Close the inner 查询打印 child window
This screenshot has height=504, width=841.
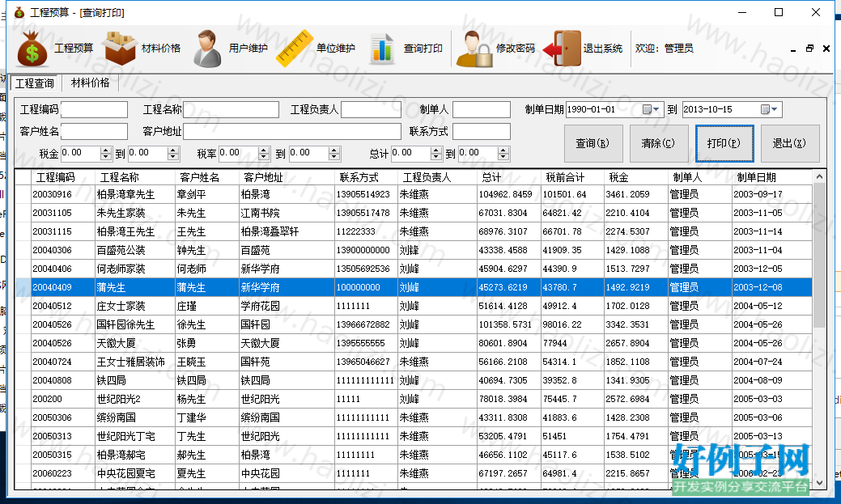click(x=826, y=49)
